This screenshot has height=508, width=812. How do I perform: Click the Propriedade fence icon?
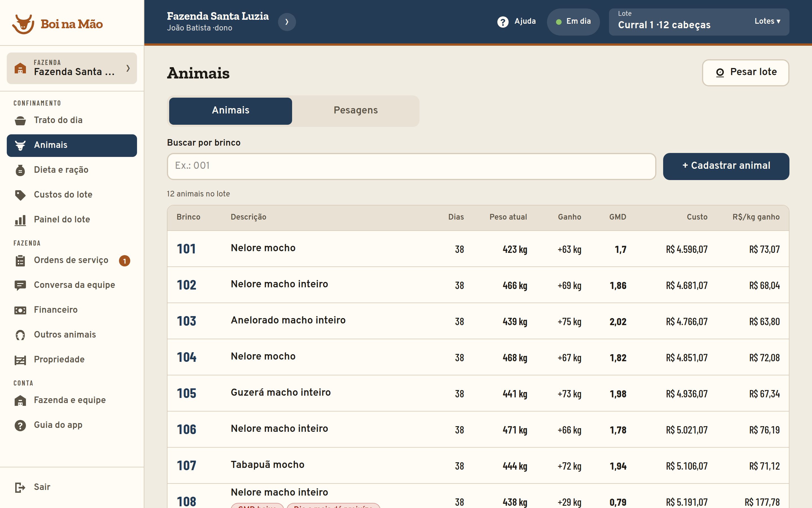(x=20, y=360)
